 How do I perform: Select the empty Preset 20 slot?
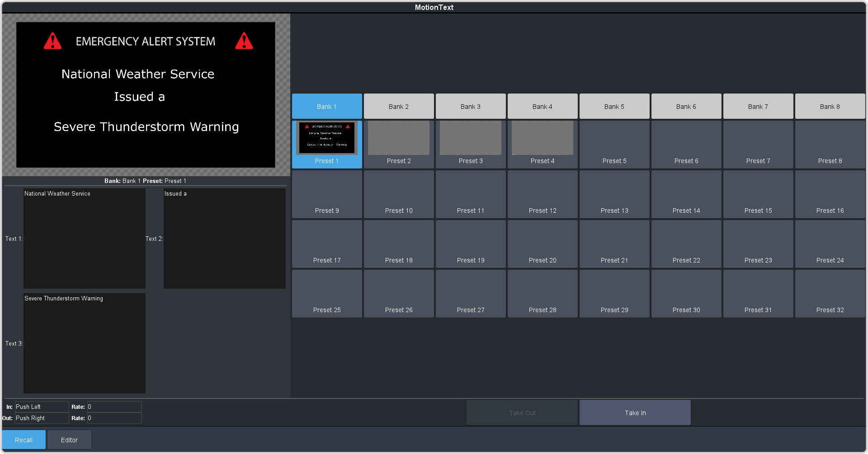(542, 244)
